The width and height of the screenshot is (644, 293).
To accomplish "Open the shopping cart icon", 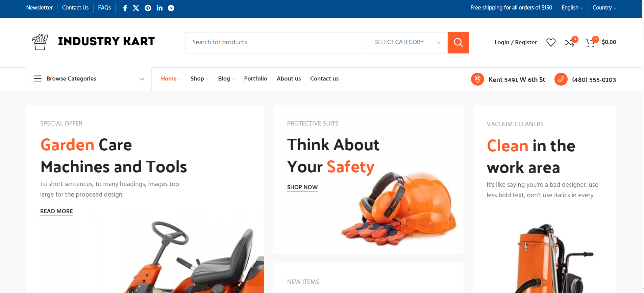I will 590,43.
